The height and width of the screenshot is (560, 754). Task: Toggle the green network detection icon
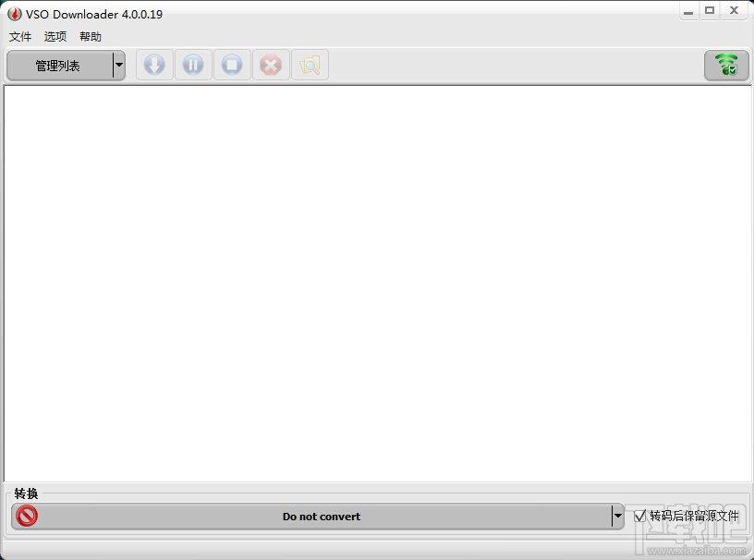point(726,65)
